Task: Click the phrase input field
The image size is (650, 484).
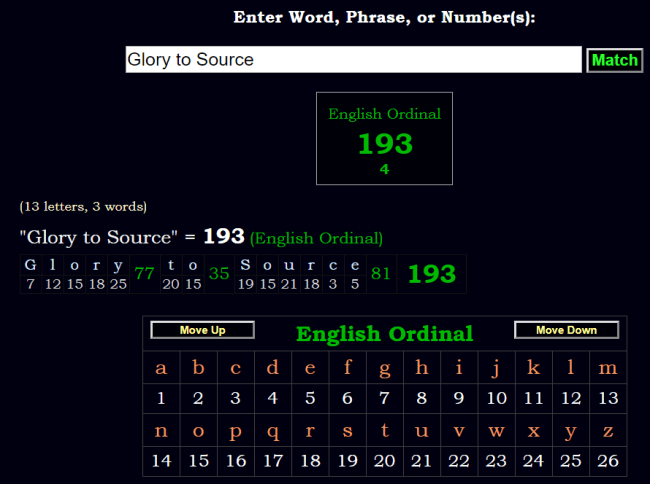Action: [353, 60]
